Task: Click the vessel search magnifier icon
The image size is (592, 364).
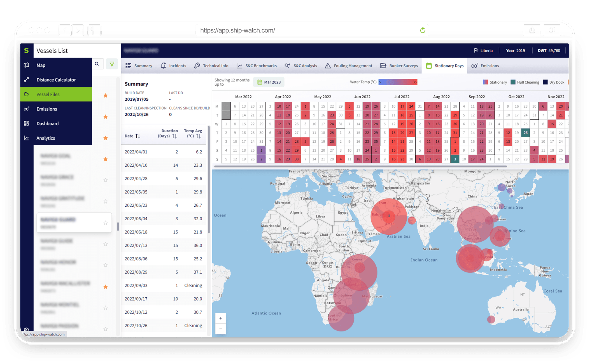Action: [97, 64]
